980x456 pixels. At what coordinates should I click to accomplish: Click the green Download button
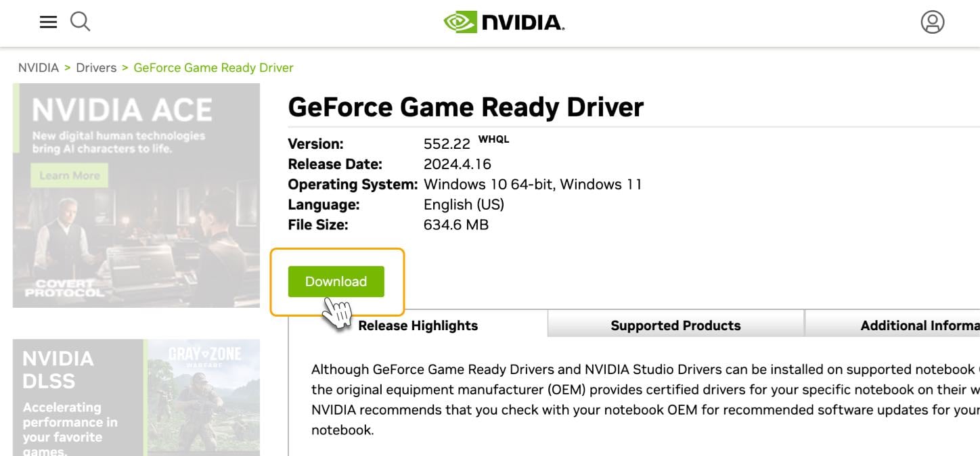pos(336,281)
